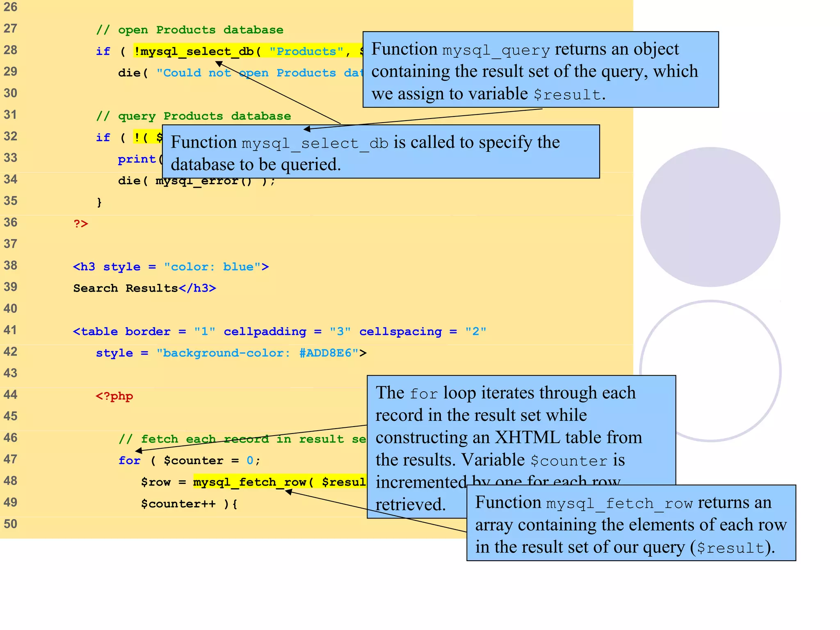
Task: Click the red '<?php' opening tag on line 44
Action: 114,396
